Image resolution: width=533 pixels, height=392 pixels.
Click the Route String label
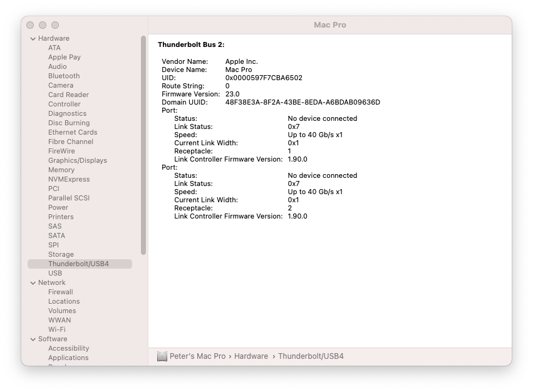point(183,86)
